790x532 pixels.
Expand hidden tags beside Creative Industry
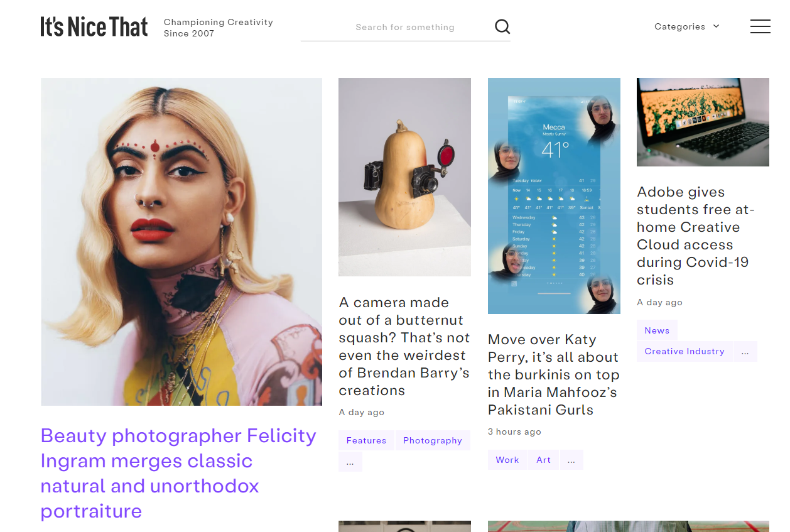(x=745, y=351)
